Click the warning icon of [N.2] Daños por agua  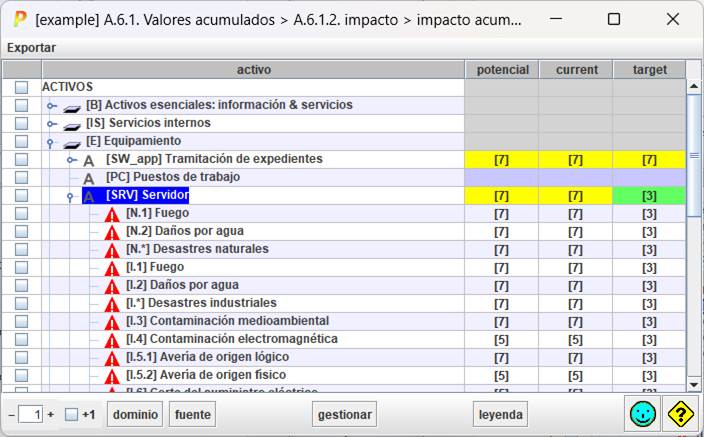click(112, 232)
